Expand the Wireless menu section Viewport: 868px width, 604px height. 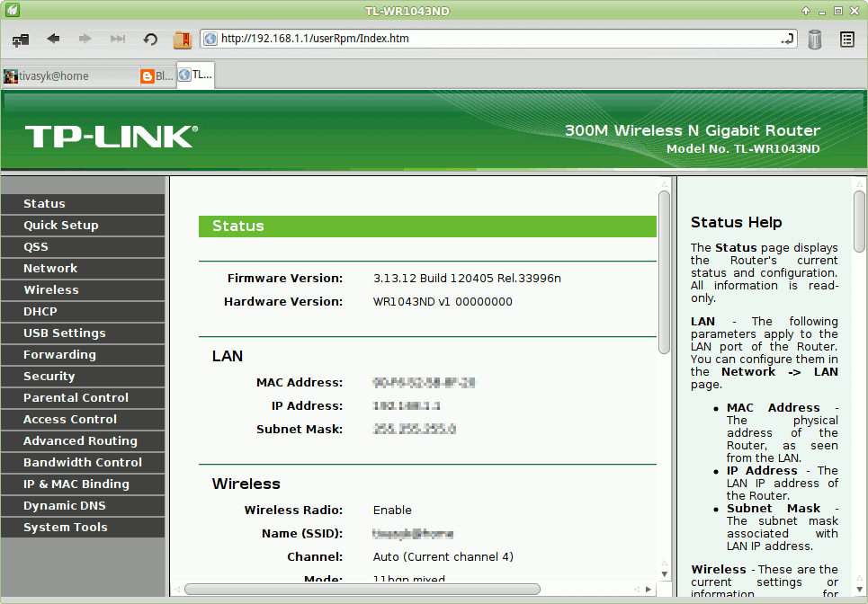point(83,289)
